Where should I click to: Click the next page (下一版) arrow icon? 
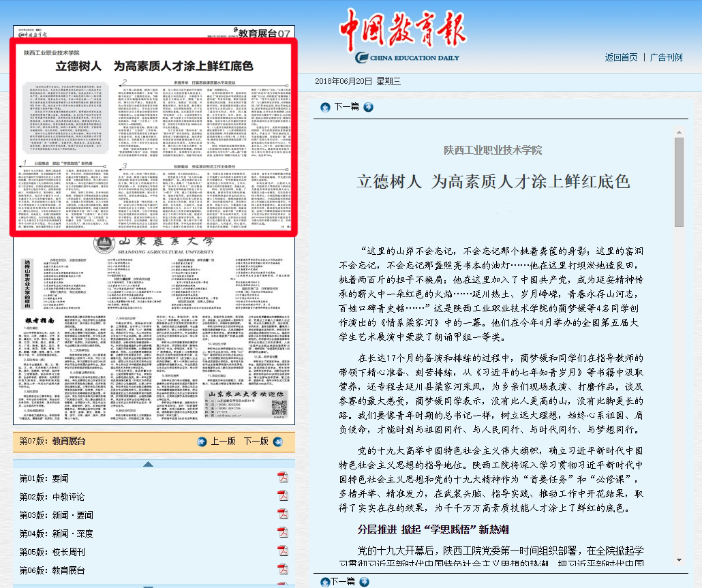(x=277, y=442)
